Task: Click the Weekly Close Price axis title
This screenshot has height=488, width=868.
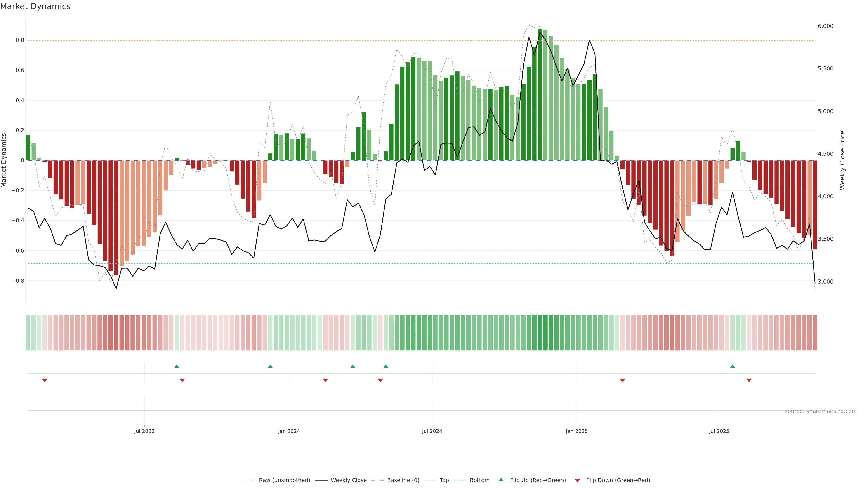Action: click(842, 160)
